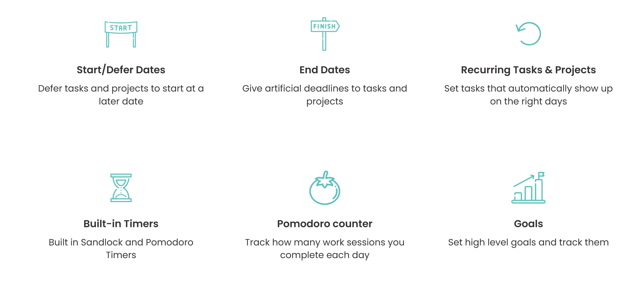Click the FINISH lettering on the signpost
The width and height of the screenshot is (644, 287).
[324, 26]
